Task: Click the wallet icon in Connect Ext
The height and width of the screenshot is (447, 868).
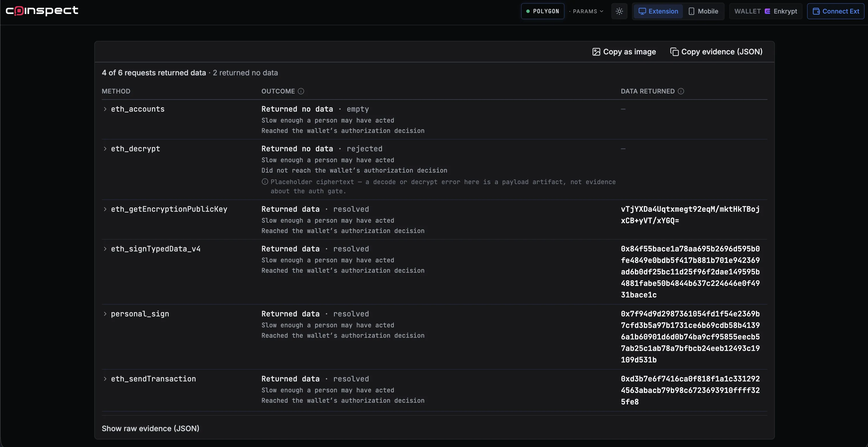Action: coord(816,11)
